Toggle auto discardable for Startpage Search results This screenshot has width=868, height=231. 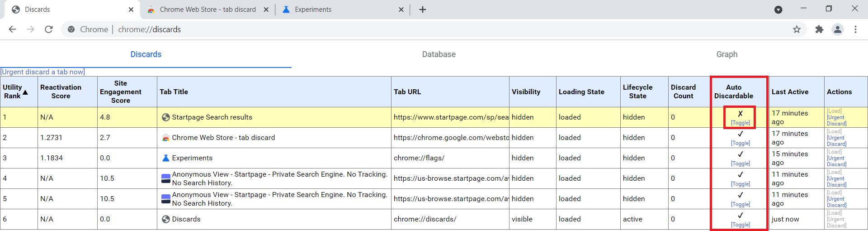tap(741, 123)
